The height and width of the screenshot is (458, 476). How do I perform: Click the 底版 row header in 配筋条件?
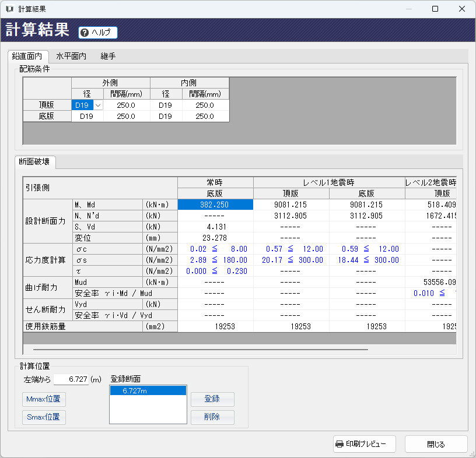click(x=47, y=116)
